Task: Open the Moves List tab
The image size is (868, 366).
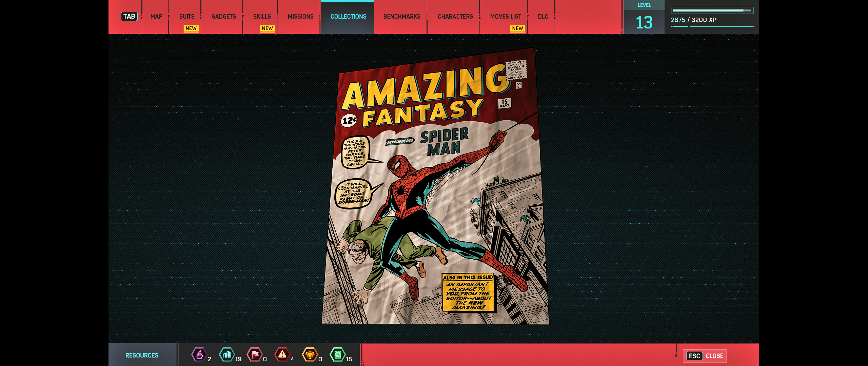Action: pos(506,17)
